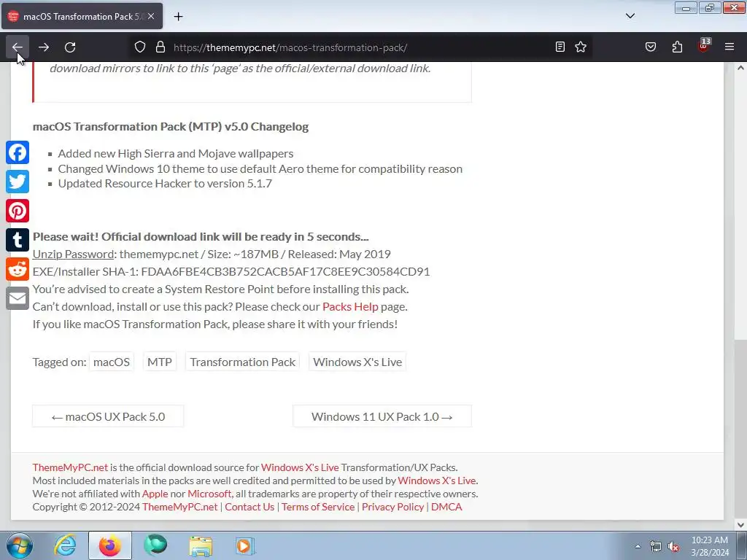
Task: Go to previous post macOS UX Pack 5.0
Action: [108, 416]
